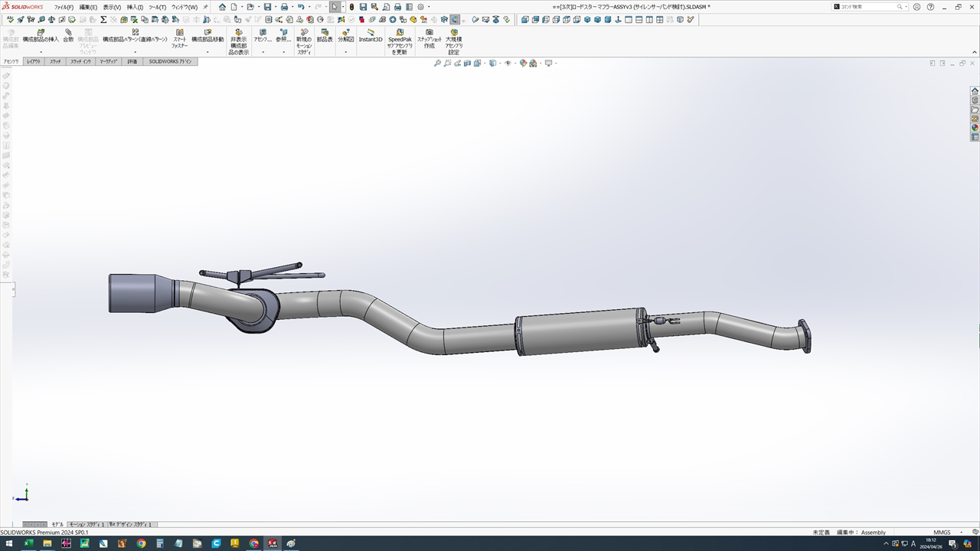Open the ウィンドウ(W) menu

[184, 7]
